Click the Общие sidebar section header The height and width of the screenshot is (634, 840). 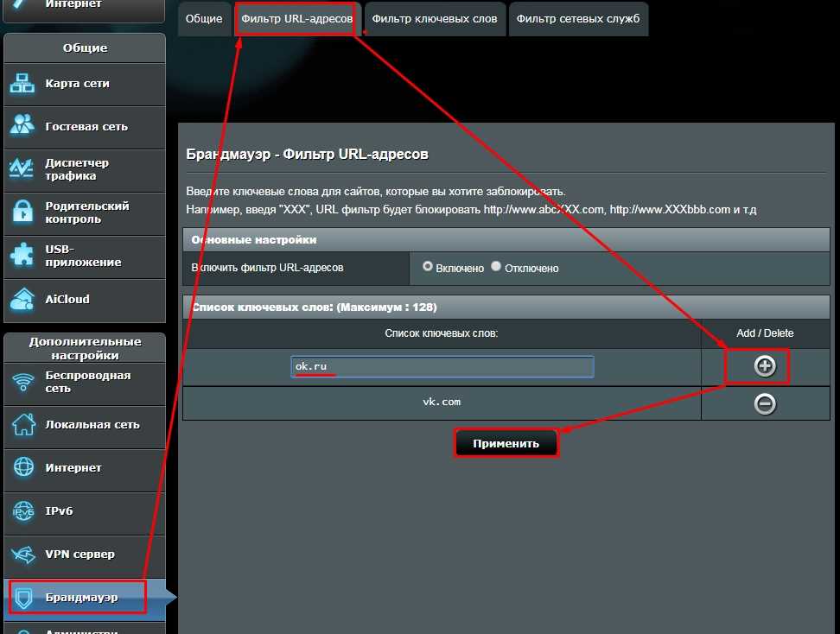tap(85, 48)
